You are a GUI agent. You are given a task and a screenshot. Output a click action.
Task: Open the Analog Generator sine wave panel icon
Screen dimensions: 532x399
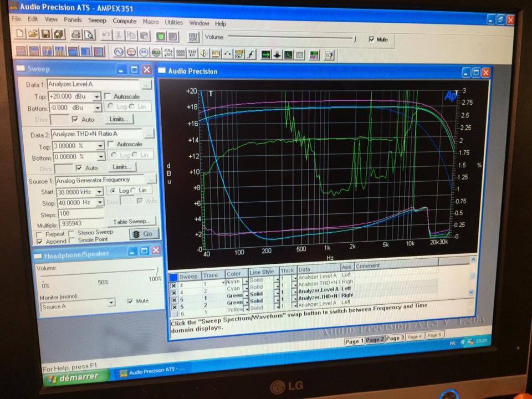point(118,53)
